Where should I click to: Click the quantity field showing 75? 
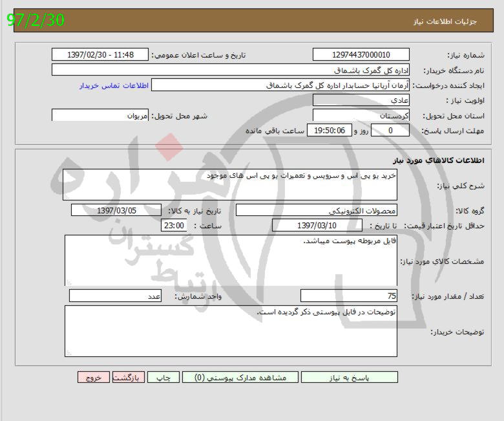coord(349,296)
